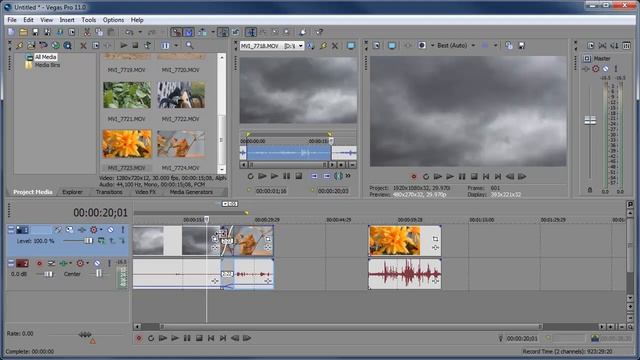Switch to the Explorer tab
Viewport: 640px width, 360px height.
[72, 192]
